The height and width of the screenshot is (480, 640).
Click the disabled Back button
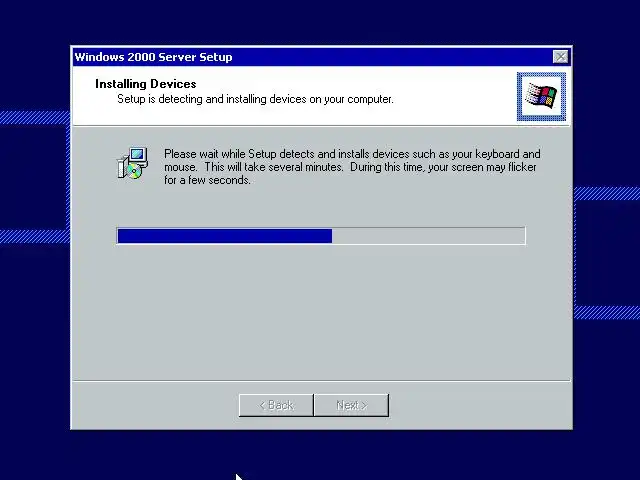click(x=276, y=405)
